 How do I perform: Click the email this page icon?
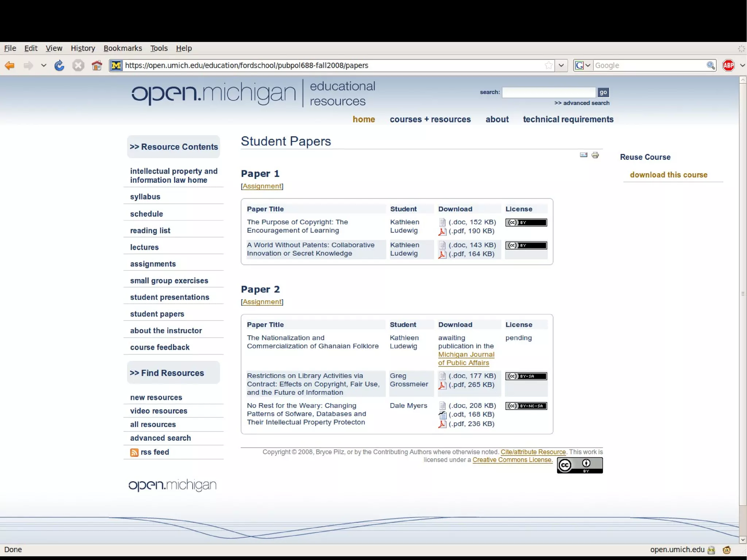tap(583, 155)
